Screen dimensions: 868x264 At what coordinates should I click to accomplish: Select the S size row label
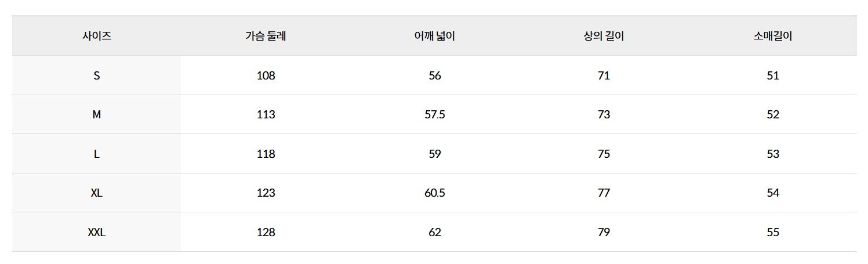tap(97, 75)
